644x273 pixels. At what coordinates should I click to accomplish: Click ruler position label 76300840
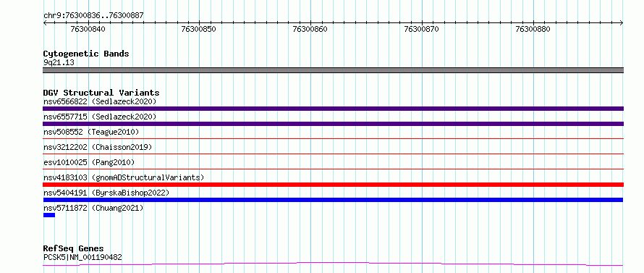pyautogui.click(x=88, y=29)
